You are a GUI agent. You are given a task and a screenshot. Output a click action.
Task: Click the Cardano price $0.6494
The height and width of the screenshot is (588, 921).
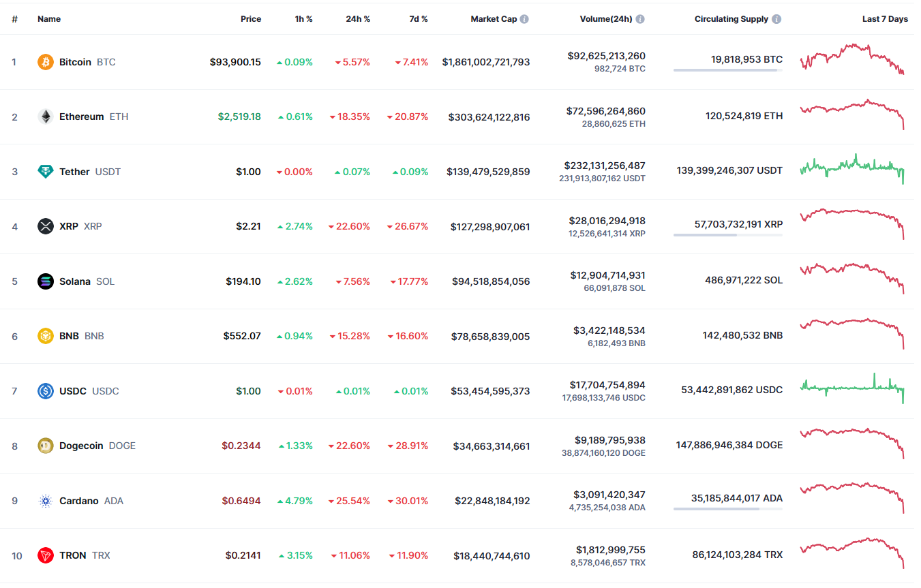click(x=241, y=501)
